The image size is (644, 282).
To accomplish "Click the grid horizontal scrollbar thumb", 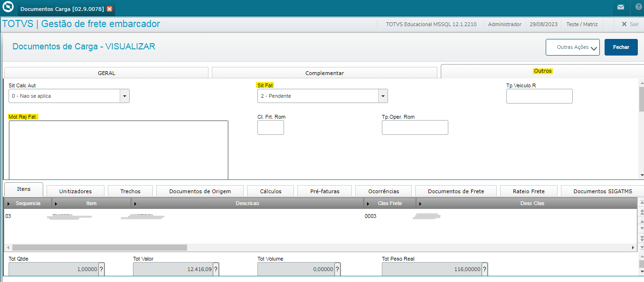I will [x=100, y=247].
